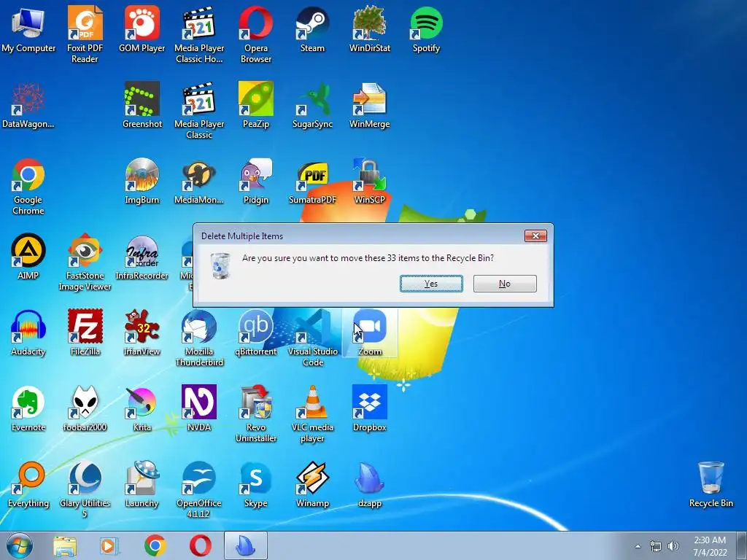Select the FileZilla desktop icon
Viewport: 747px width, 560px height.
(x=85, y=333)
